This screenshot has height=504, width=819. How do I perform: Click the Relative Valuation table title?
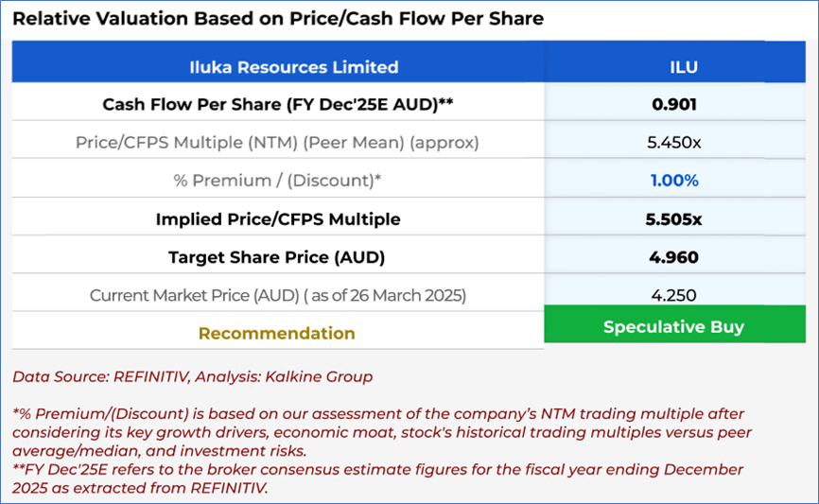[278, 18]
